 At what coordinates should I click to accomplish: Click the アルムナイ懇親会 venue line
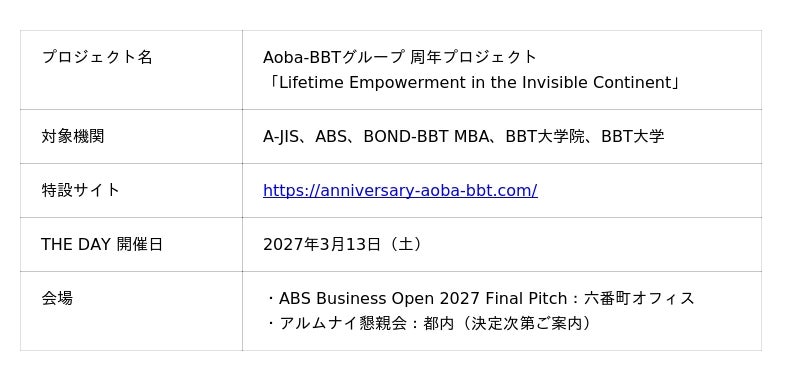coord(429,323)
